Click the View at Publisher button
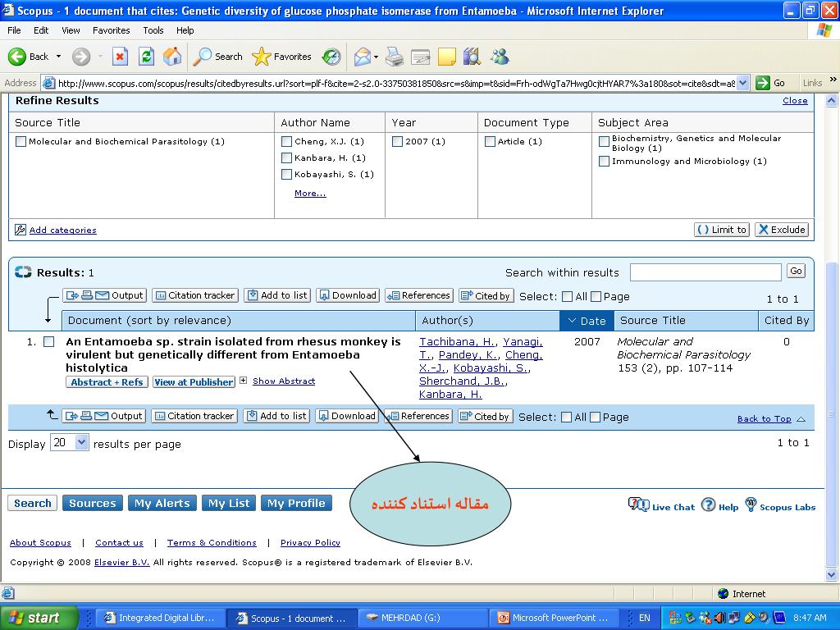This screenshot has height=630, width=840. coord(194,382)
